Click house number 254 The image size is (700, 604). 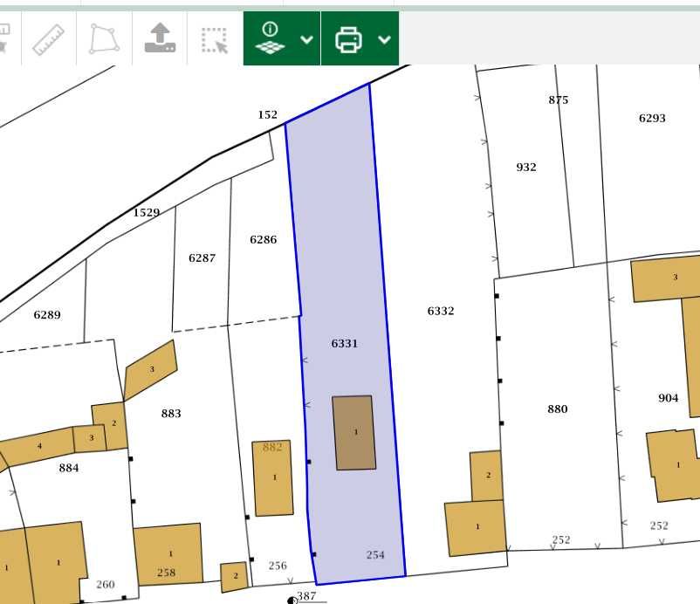(x=375, y=555)
